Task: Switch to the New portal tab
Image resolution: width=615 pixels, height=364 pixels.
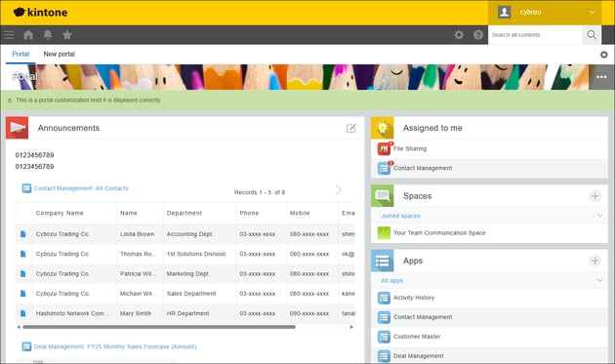Action: (59, 54)
